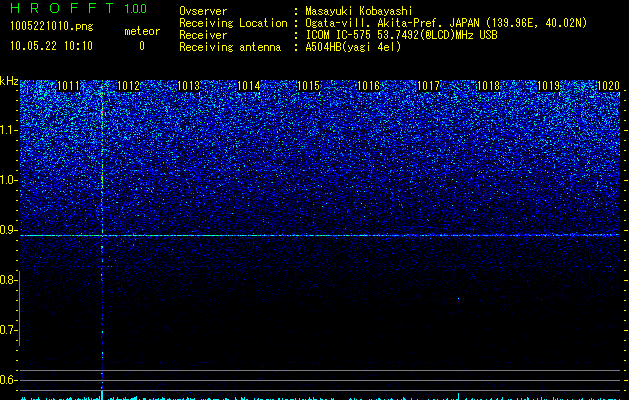The image size is (629, 400).
Task: Click the 1.1 frequency axis label
Action: coord(8,130)
